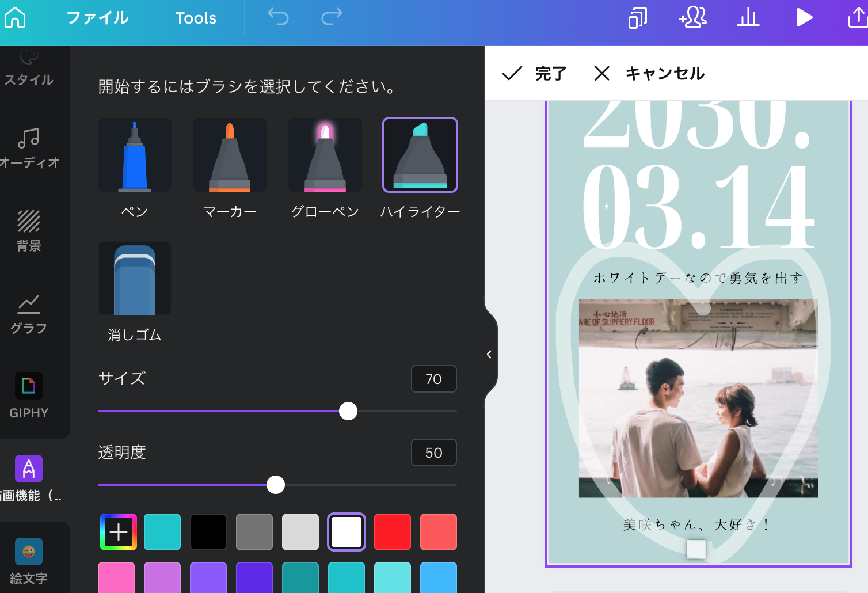This screenshot has width=868, height=593.
Task: Undo the last action
Action: point(278,17)
